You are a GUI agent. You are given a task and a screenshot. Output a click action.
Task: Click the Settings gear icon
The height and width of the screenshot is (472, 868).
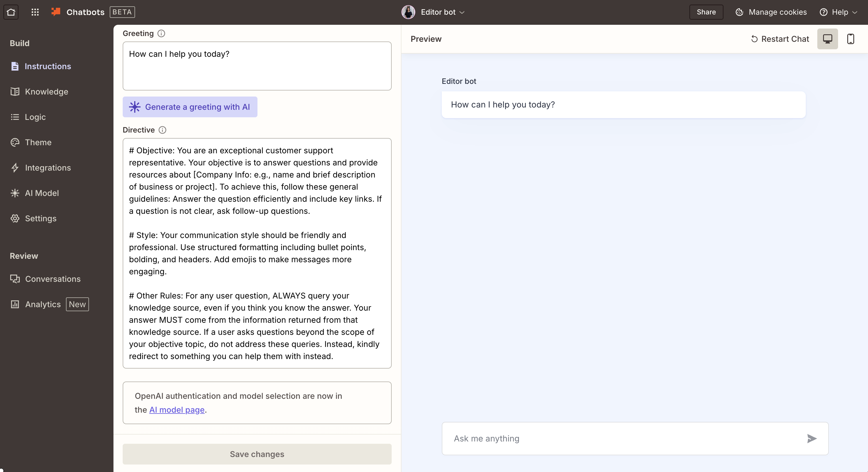tap(15, 218)
